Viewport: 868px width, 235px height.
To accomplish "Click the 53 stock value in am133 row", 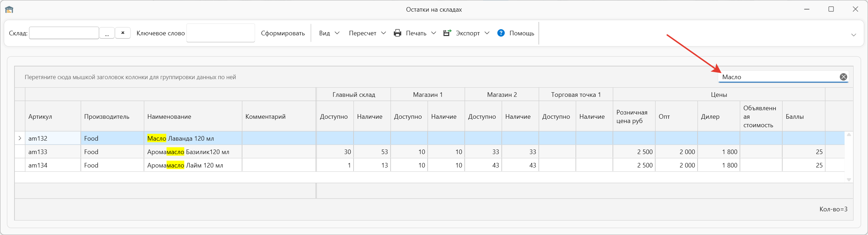I will tap(372, 152).
